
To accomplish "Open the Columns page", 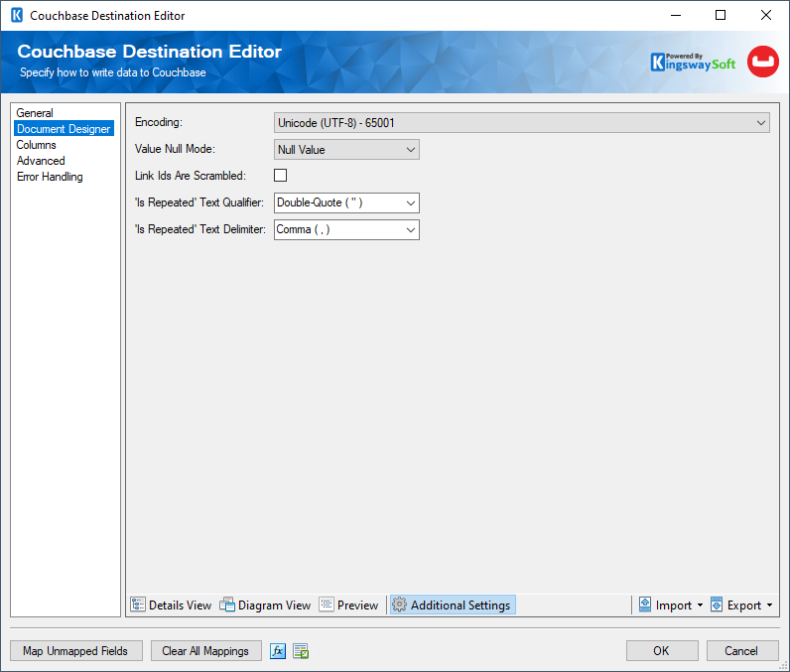I will pos(36,145).
